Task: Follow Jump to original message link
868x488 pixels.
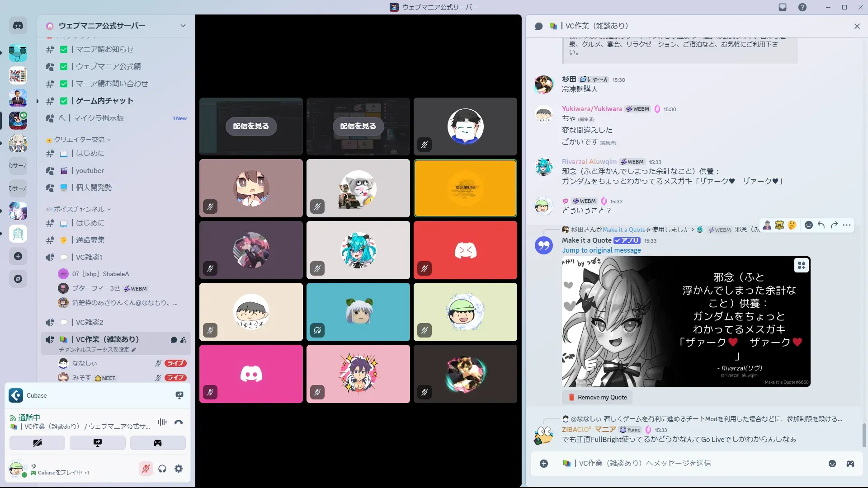Action: click(601, 250)
